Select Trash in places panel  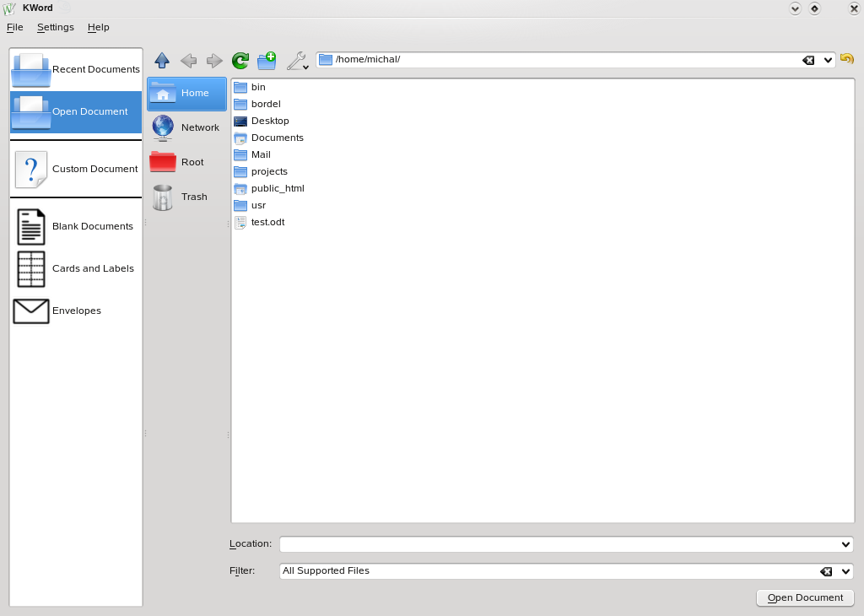click(x=186, y=197)
